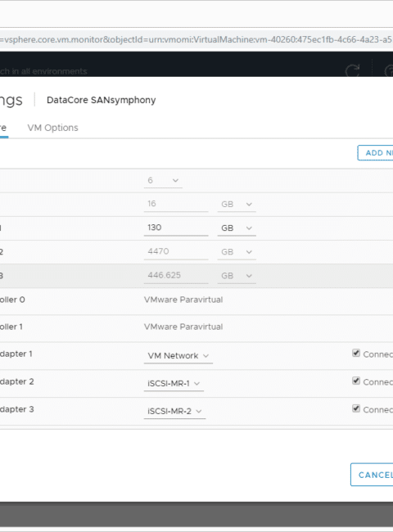Open the GB unit dropdown for the 4470 disk
This screenshot has height=532, width=393.
coord(237,252)
